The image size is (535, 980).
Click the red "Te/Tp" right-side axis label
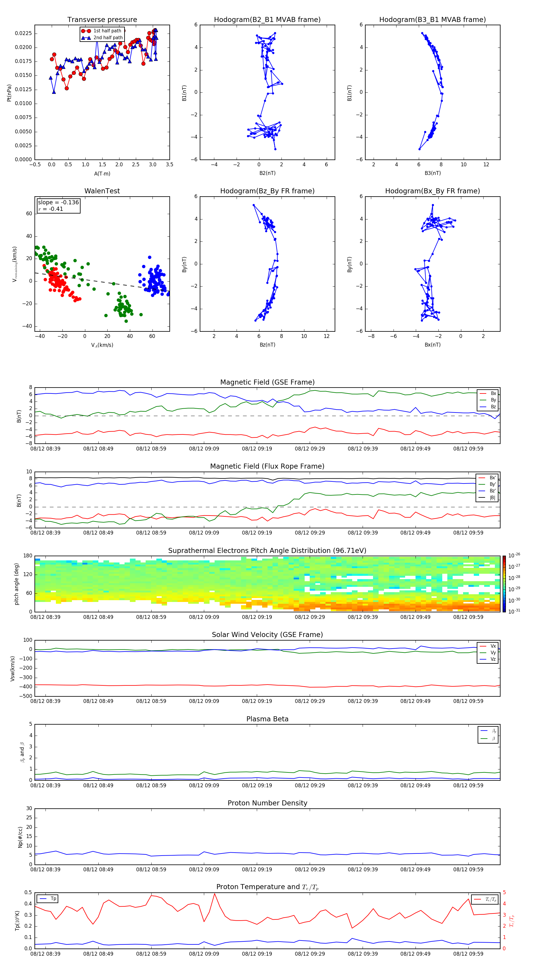point(512,921)
